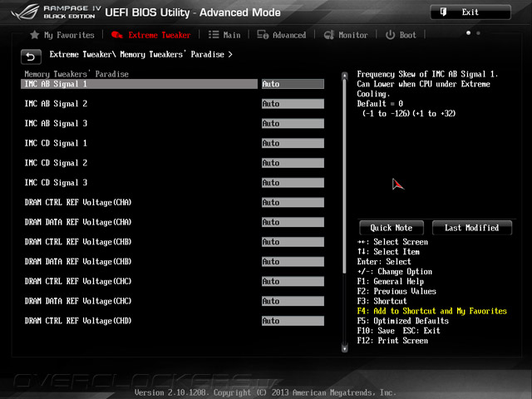532x399 pixels.
Task: Click the Monitor gauge icon
Action: point(329,35)
